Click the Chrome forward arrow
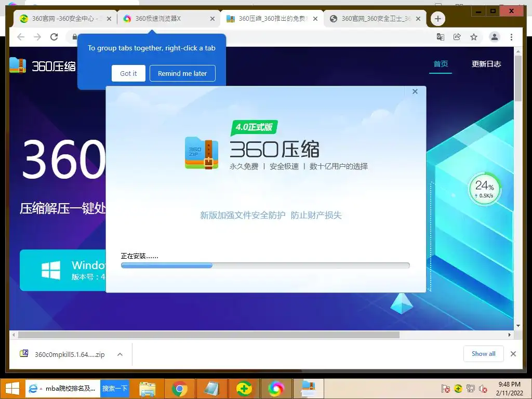Image resolution: width=532 pixels, height=399 pixels. [37, 37]
